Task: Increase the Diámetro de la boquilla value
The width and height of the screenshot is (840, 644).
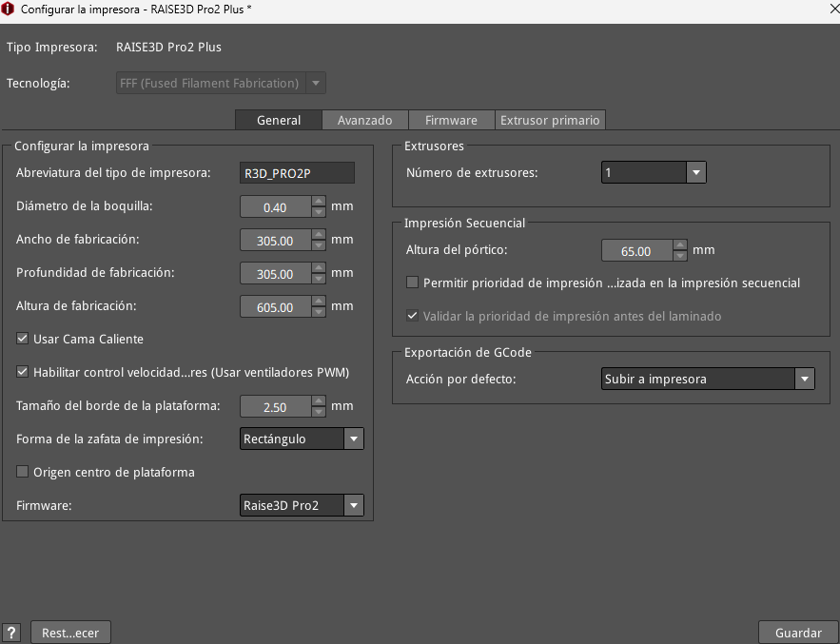Action: [x=319, y=202]
